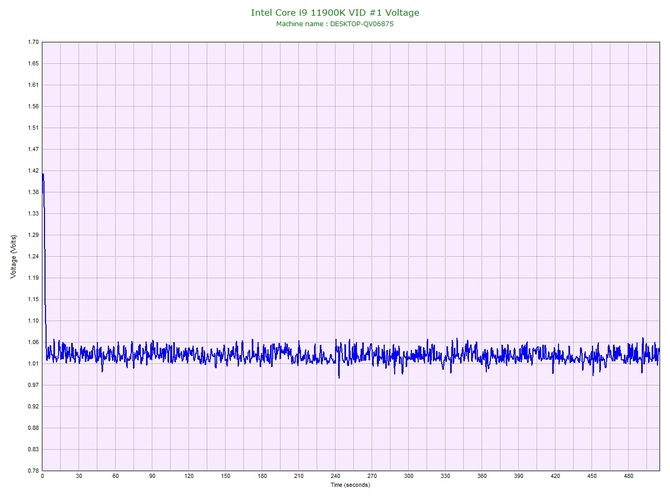Click the 1.06 voltage axis tick label

click(x=33, y=342)
